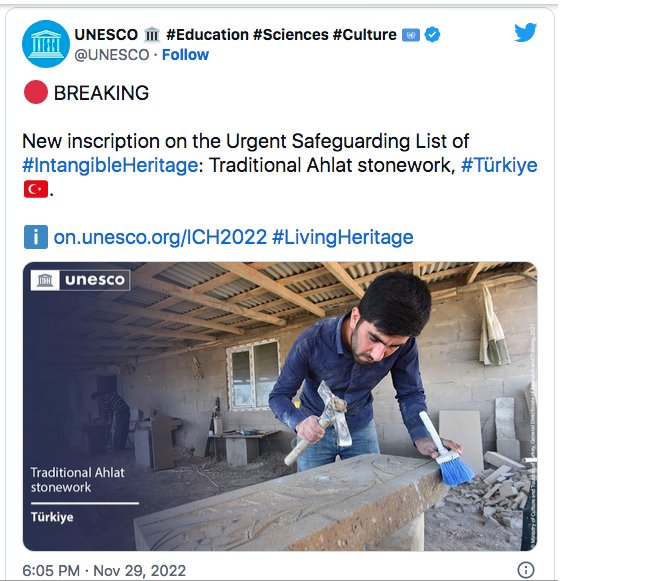This screenshot has height=581, width=670.
Task: Follow the UNESCO account
Action: point(185,54)
